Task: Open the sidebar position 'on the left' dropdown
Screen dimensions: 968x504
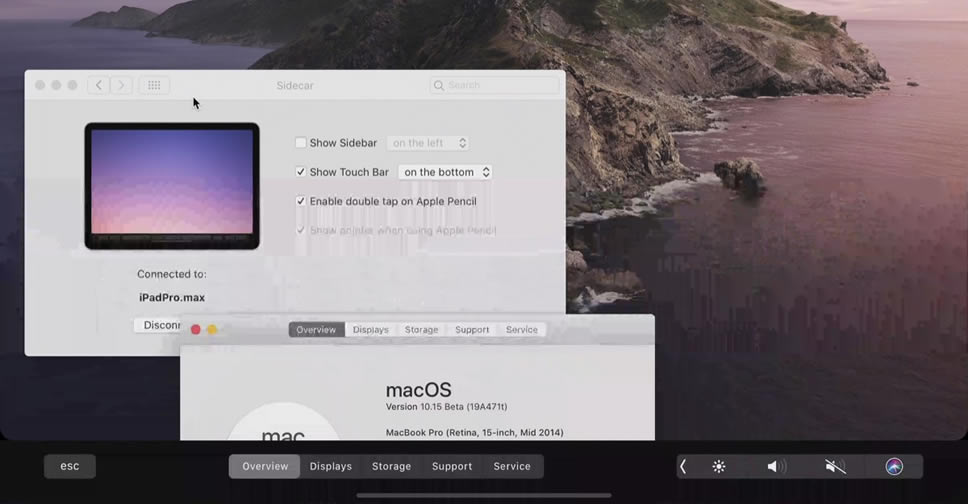Action: pyautogui.click(x=428, y=143)
